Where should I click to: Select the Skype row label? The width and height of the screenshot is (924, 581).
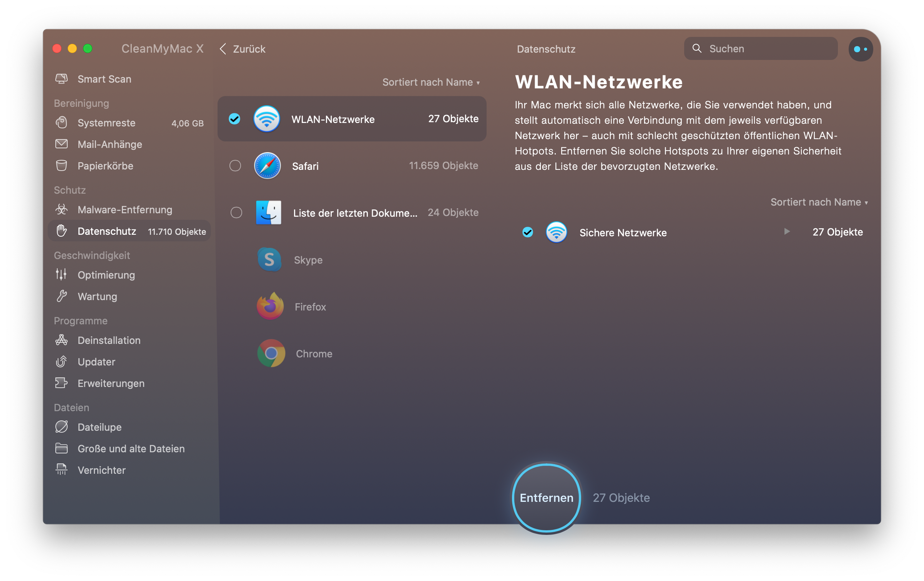coord(308,260)
